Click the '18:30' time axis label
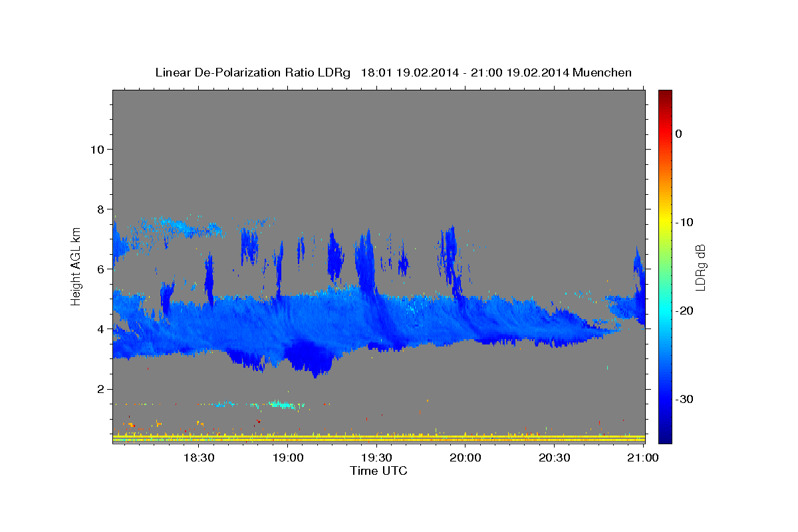Screen dimensions: 798x532 pos(198,458)
